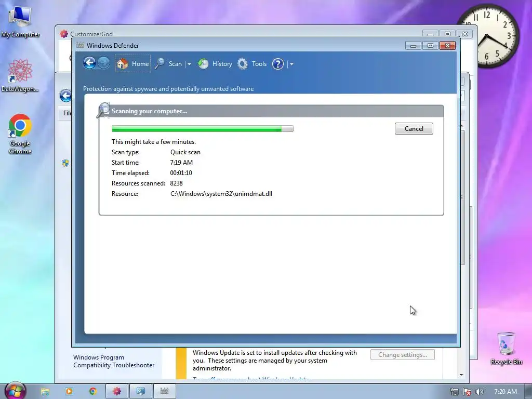532x399 pixels.
Task: Click the CustomizerGod window title
Action: [x=91, y=34]
